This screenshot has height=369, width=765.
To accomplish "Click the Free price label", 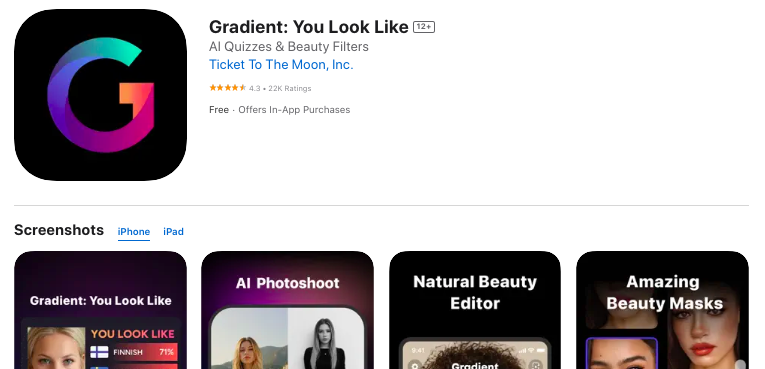I will (x=219, y=110).
